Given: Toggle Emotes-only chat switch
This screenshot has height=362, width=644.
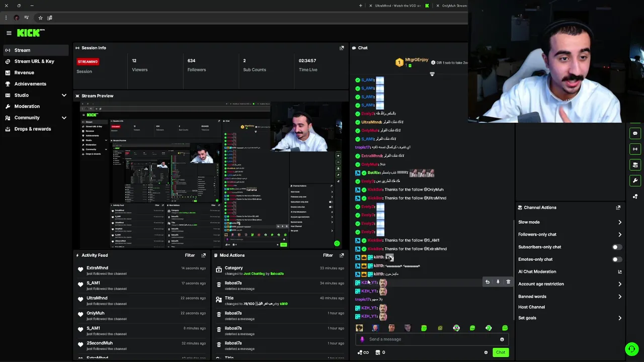Looking at the screenshot, I should click(x=617, y=259).
